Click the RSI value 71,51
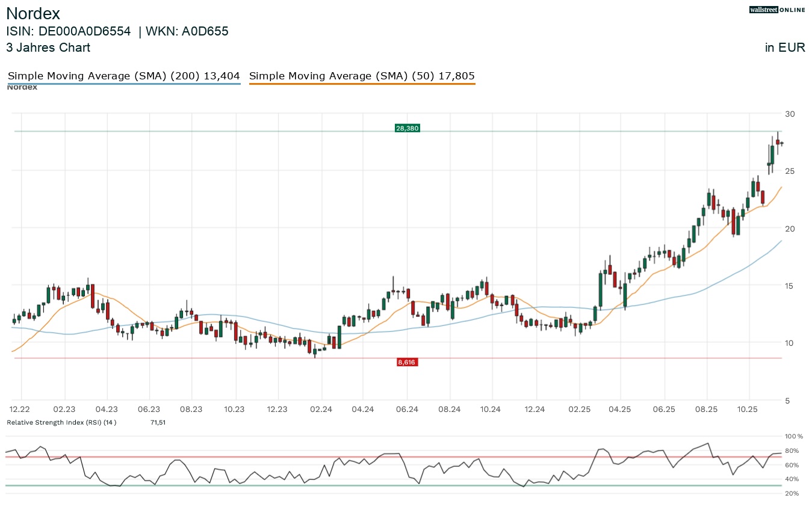Viewport: 812px width, 510px height. [158, 422]
